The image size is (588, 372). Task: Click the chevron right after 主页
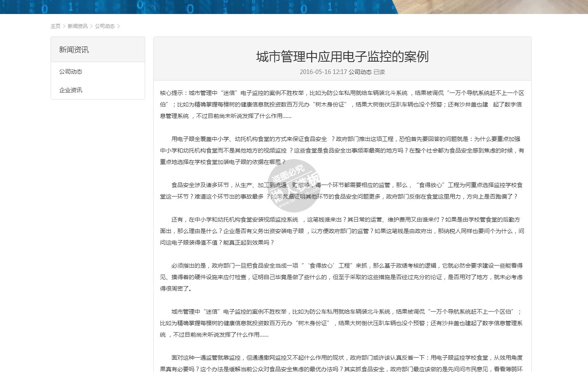click(64, 26)
